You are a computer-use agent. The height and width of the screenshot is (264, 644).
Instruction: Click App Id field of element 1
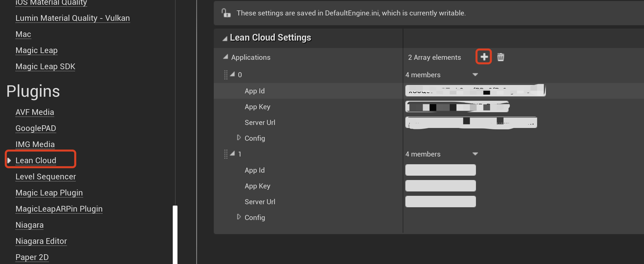point(440,170)
